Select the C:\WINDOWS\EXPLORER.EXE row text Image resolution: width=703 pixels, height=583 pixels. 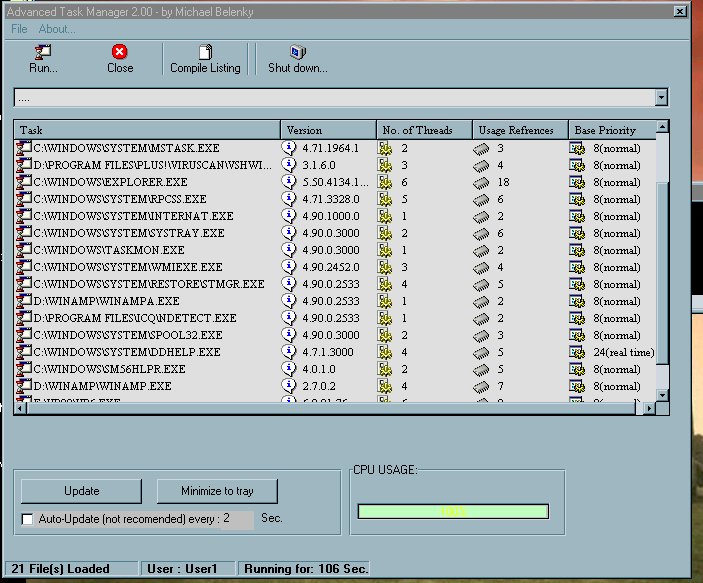110,182
